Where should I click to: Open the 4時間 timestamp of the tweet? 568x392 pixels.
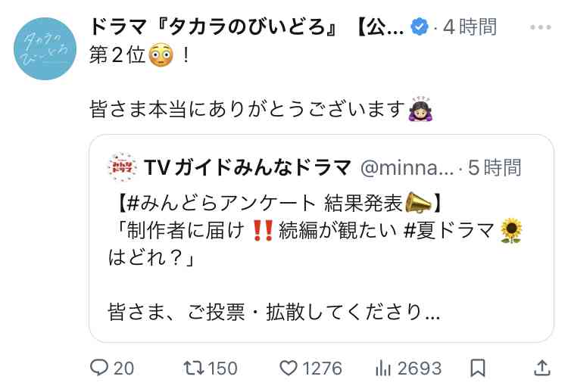(x=470, y=27)
